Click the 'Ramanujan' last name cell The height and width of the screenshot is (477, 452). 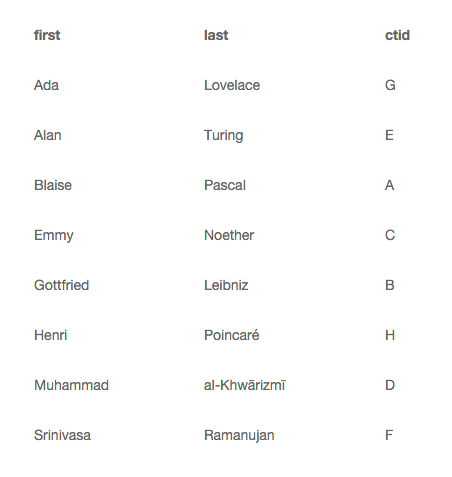239,436
